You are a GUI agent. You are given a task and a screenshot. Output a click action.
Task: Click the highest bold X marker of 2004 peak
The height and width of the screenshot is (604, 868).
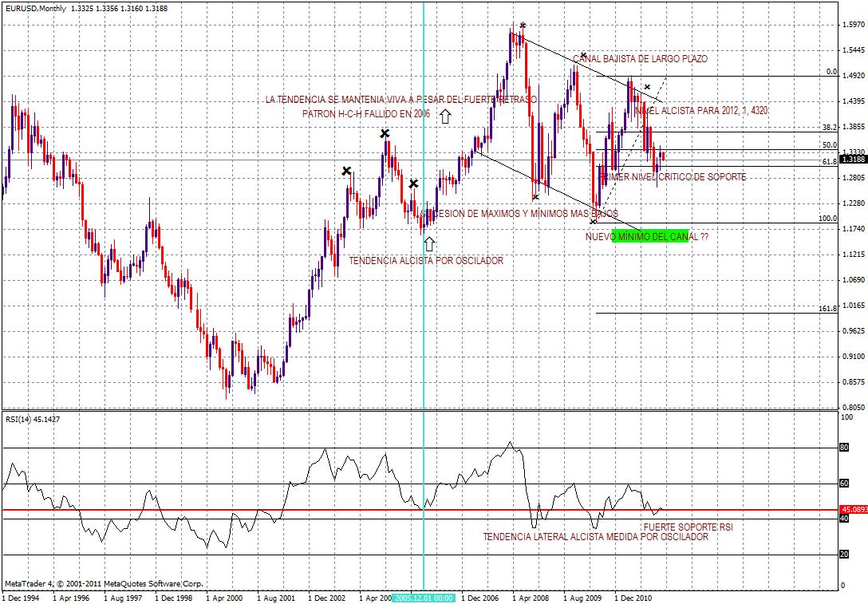pos(385,133)
